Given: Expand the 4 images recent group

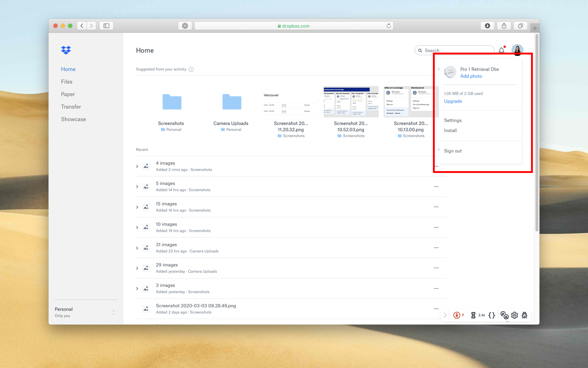Looking at the screenshot, I should click(137, 166).
